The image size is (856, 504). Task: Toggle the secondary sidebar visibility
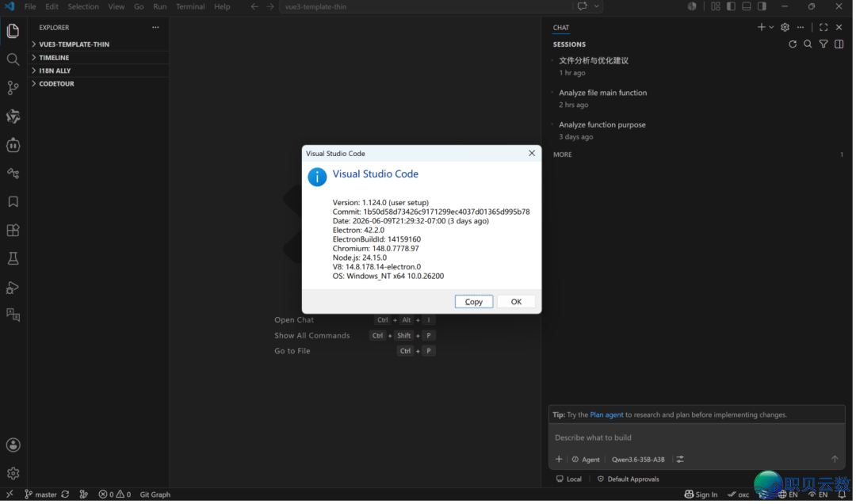(x=764, y=6)
